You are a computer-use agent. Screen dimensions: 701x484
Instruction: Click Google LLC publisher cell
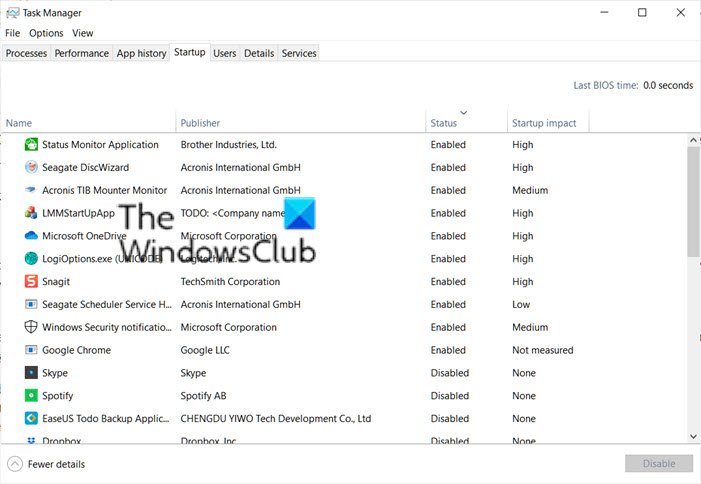(205, 350)
